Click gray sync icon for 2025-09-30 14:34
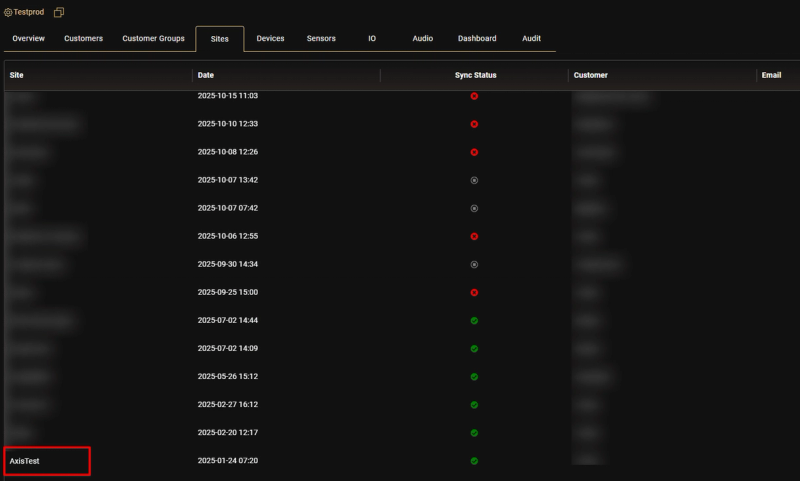The width and height of the screenshot is (800, 481). 474,264
